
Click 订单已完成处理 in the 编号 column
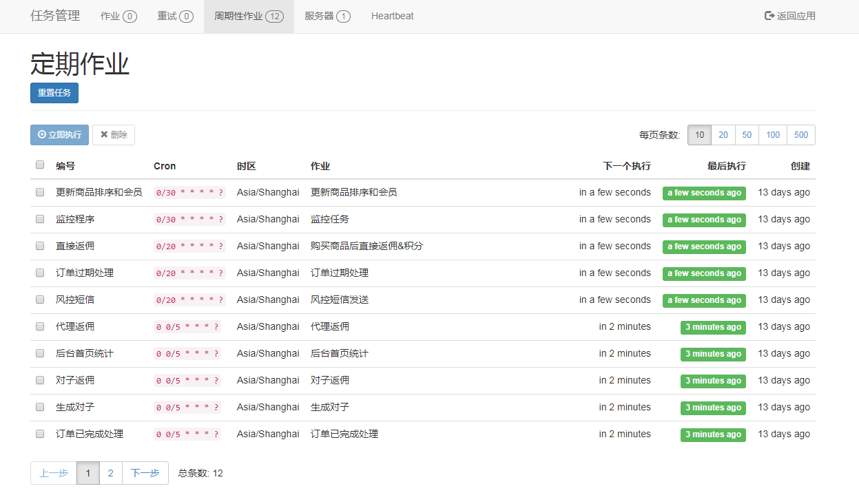[90, 434]
